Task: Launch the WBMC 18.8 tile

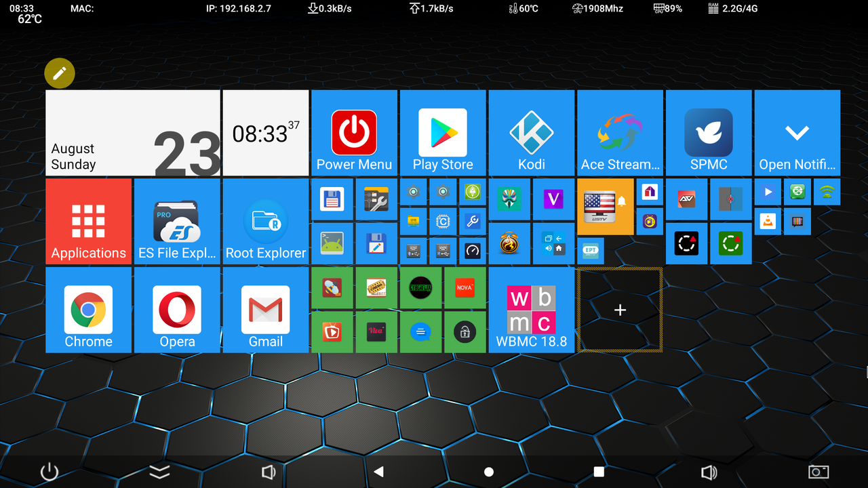Action: click(x=531, y=310)
